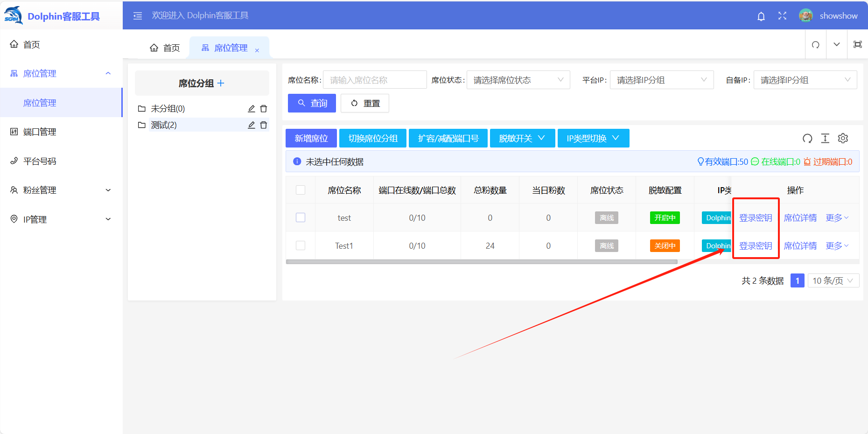The image size is (868, 434).
Task: Click the notification bell icon
Action: [761, 16]
